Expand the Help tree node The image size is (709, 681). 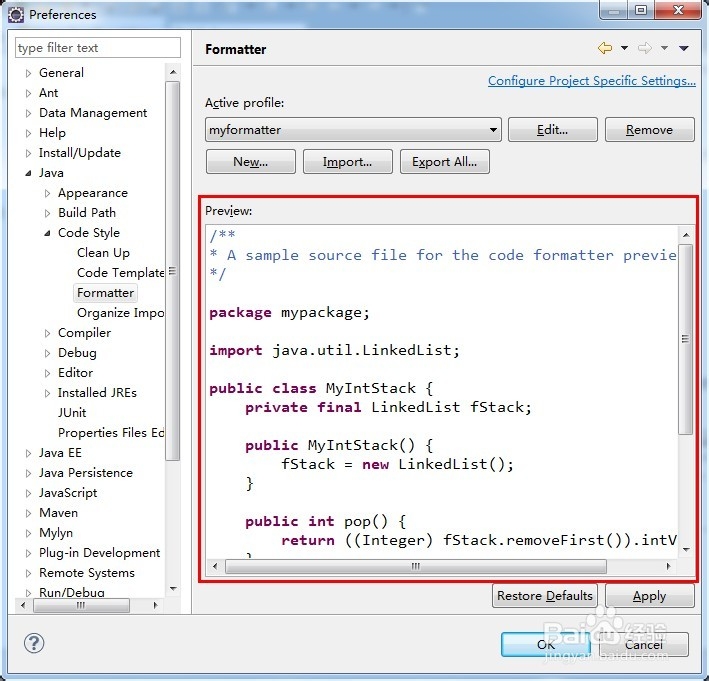28,133
